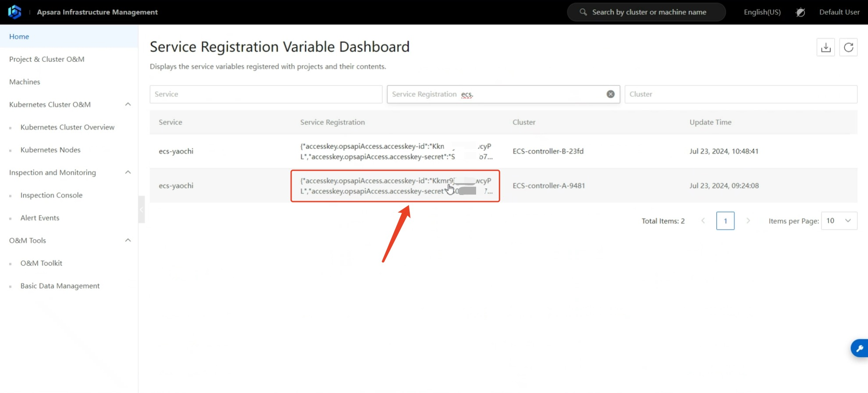Collapse O&M Tools section
Image resolution: width=868 pixels, height=393 pixels.
(x=128, y=240)
